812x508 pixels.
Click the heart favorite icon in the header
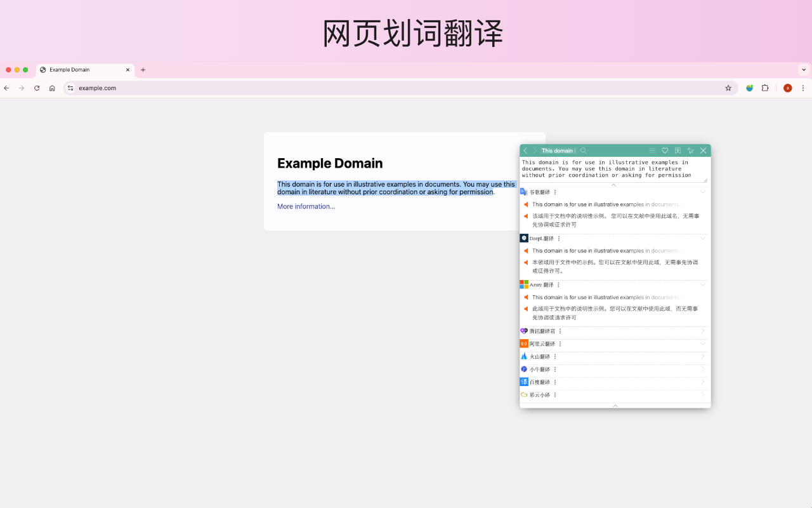tap(665, 150)
